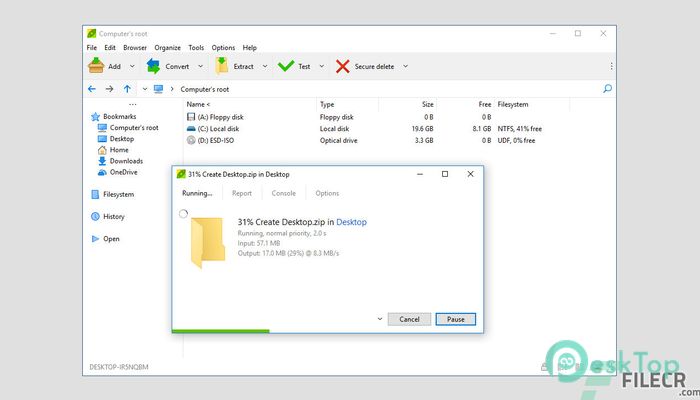Switch to the Options tab in dialog

point(327,193)
